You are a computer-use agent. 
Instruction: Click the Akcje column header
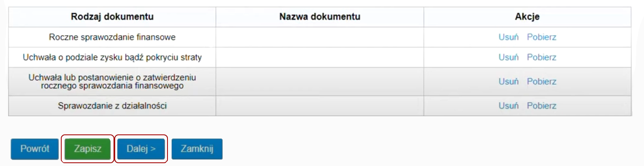click(x=527, y=17)
